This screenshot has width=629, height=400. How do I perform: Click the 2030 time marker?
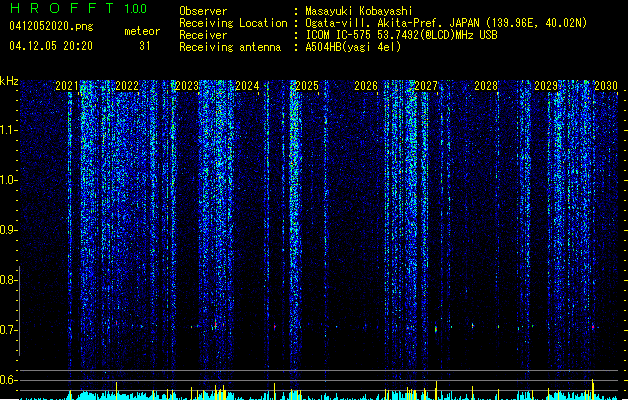coord(606,86)
